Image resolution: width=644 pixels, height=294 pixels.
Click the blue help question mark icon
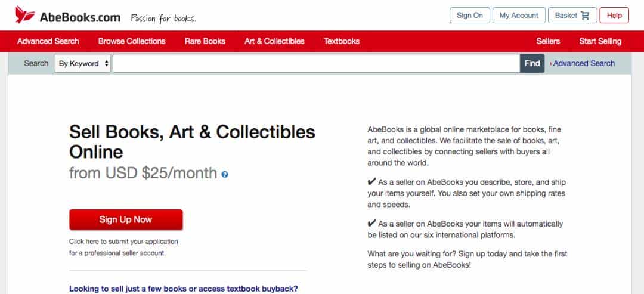225,175
